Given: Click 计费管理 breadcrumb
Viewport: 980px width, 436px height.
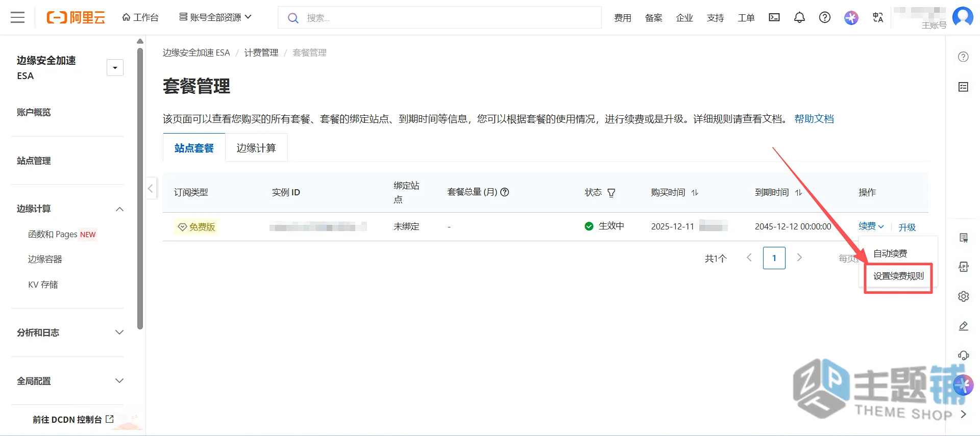Looking at the screenshot, I should 261,53.
